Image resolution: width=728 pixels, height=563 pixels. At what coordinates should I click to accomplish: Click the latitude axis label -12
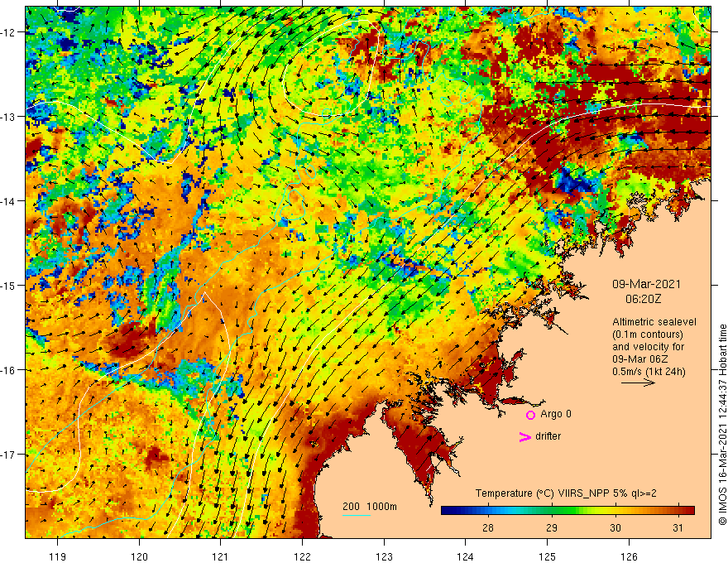coord(8,32)
